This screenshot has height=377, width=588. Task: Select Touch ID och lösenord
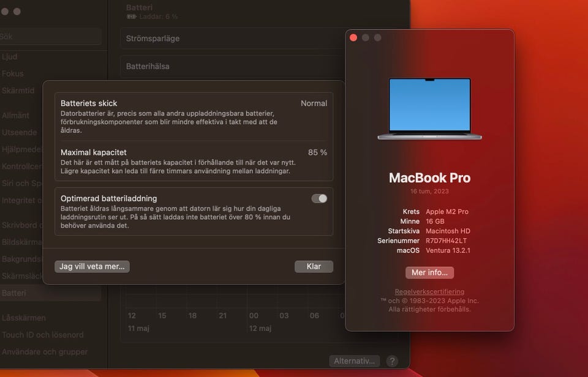pos(42,335)
